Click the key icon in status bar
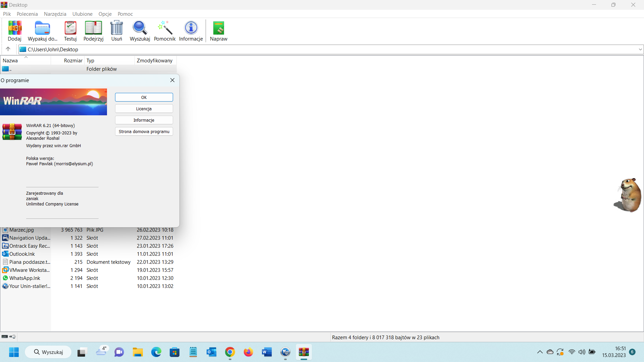Image resolution: width=644 pixels, height=362 pixels. pos(13,337)
